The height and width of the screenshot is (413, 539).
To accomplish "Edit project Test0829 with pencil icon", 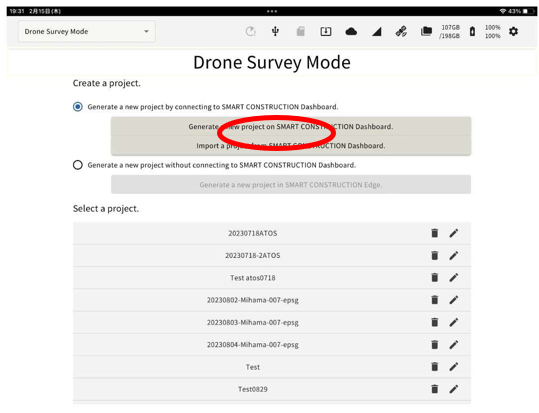I will [454, 389].
